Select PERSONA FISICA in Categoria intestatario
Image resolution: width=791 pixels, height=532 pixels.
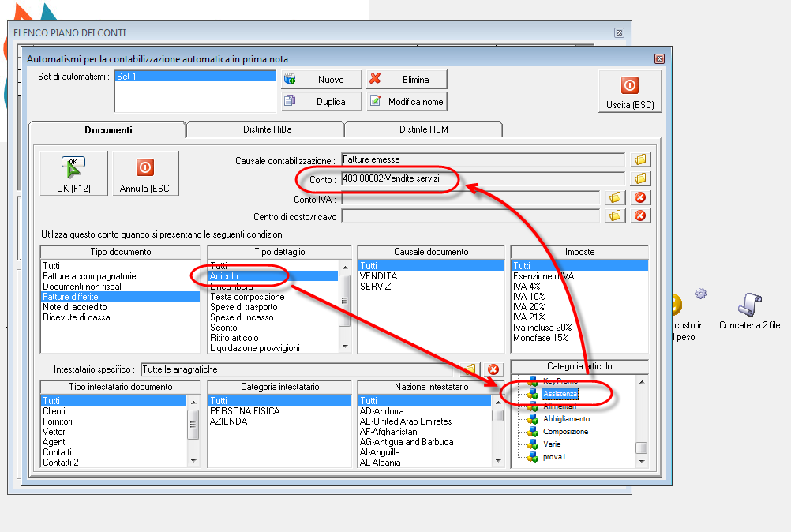tap(279, 411)
